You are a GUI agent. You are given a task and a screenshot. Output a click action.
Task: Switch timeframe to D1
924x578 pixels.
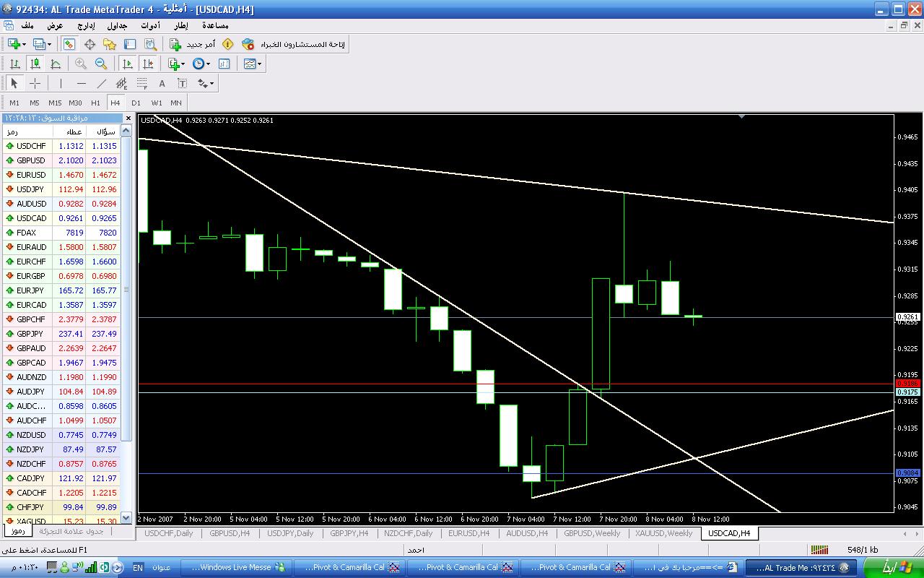(x=136, y=103)
